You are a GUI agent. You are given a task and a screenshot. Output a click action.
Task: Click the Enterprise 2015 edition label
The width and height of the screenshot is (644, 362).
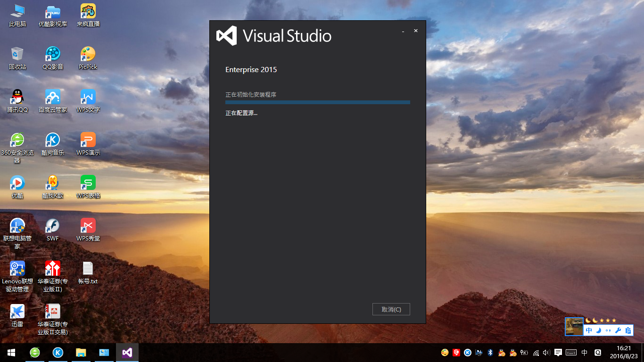[x=251, y=70]
